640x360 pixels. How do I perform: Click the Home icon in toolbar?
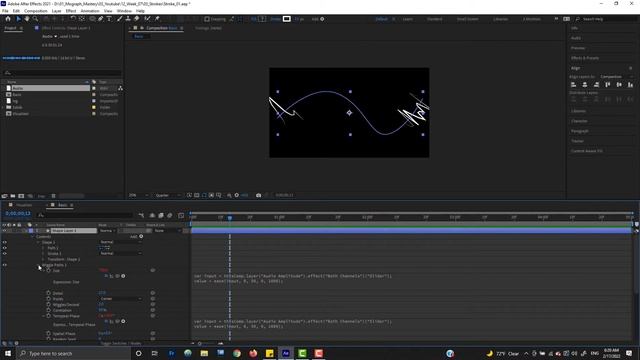pyautogui.click(x=8, y=19)
